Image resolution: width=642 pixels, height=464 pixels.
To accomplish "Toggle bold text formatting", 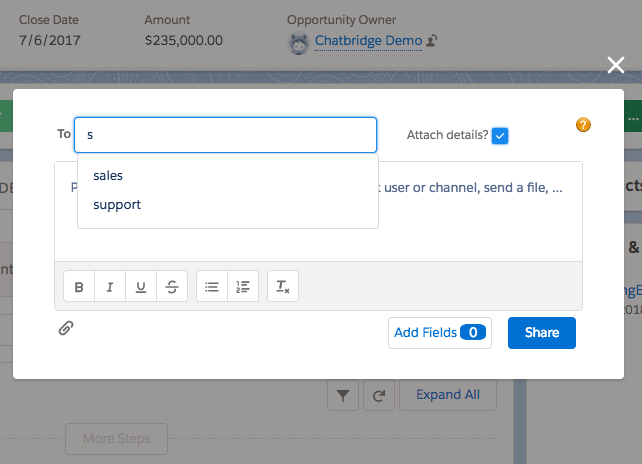I will click(79, 287).
